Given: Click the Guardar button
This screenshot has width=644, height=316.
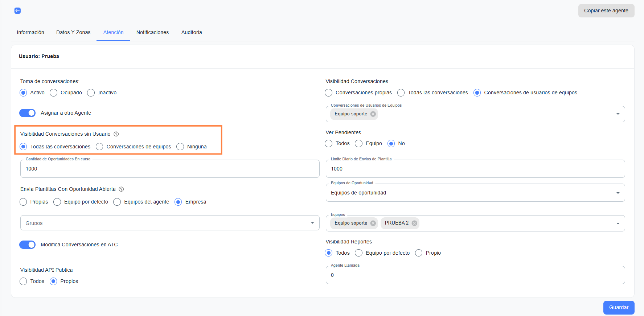Looking at the screenshot, I should pos(619,307).
